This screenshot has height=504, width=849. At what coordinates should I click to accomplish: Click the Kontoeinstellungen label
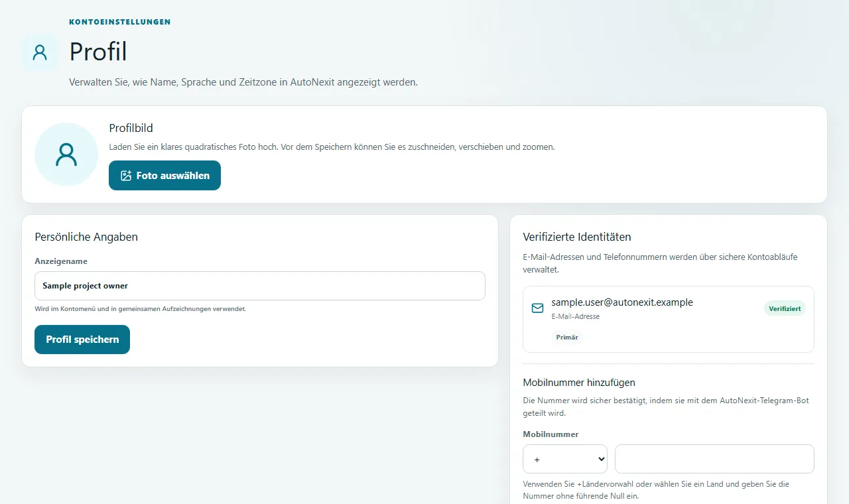(120, 22)
